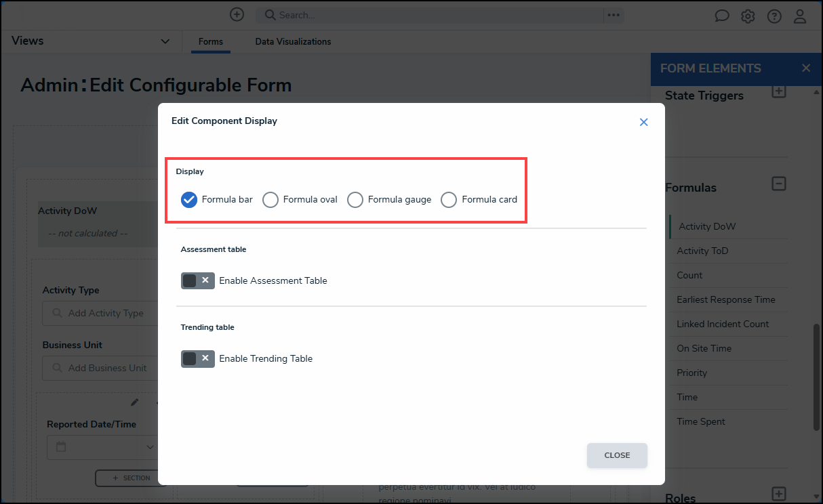Open the user profile icon

pos(801,16)
